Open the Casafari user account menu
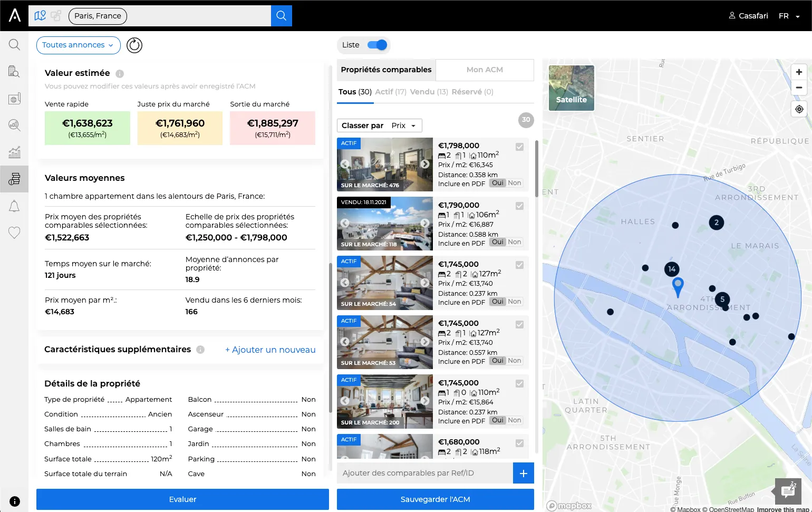Screen dimensions: 812x512 [x=748, y=16]
